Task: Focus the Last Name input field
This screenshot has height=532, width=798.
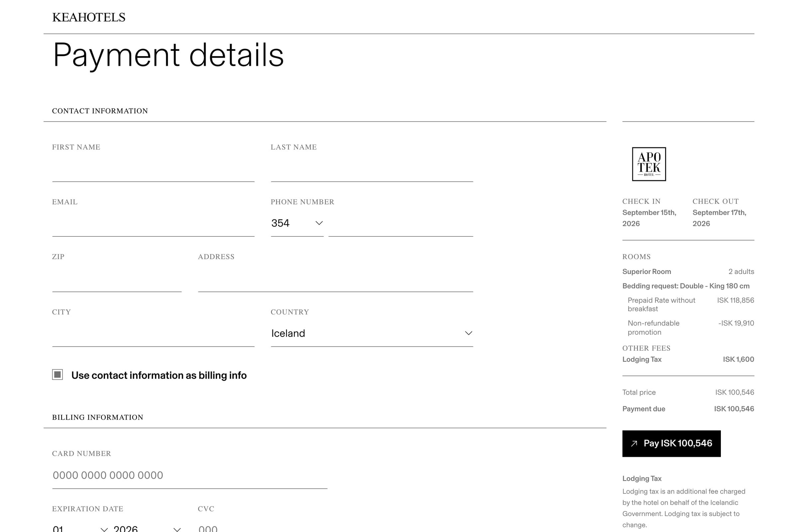Action: tap(372, 169)
